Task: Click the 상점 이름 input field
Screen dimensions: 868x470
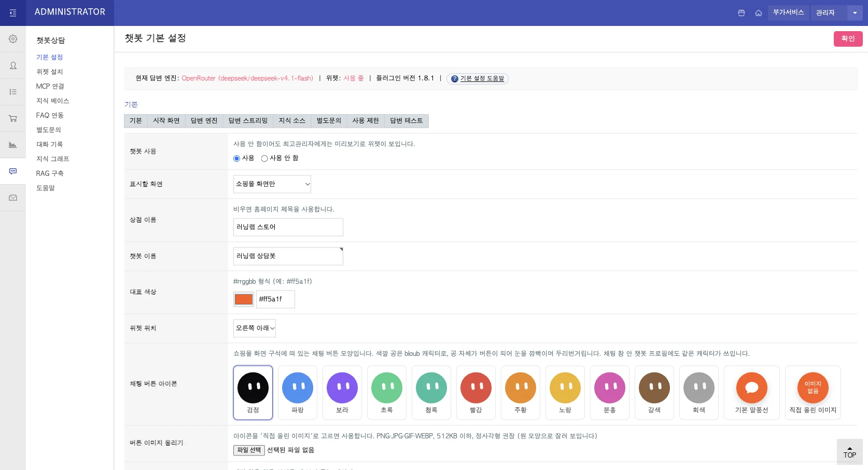Action: 288,227
